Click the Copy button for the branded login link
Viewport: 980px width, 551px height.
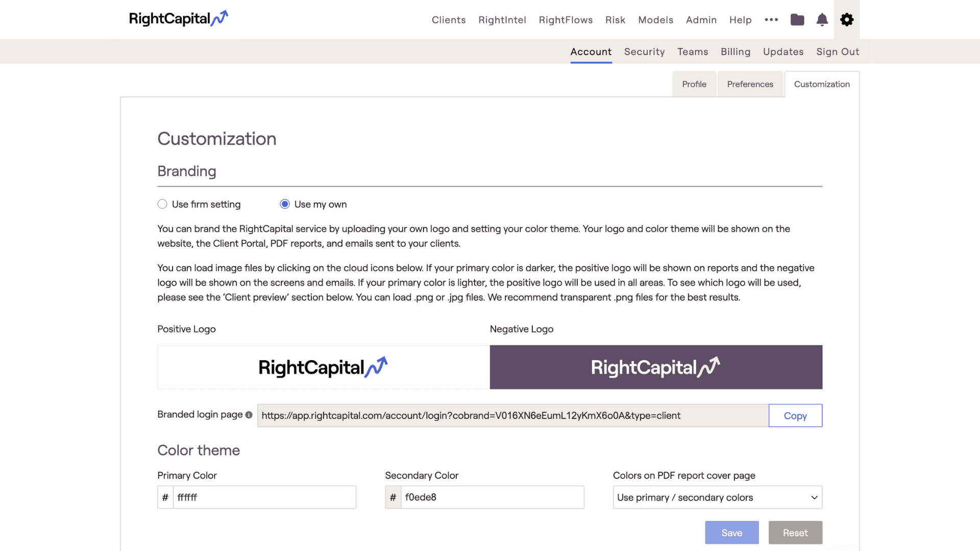[x=795, y=415]
